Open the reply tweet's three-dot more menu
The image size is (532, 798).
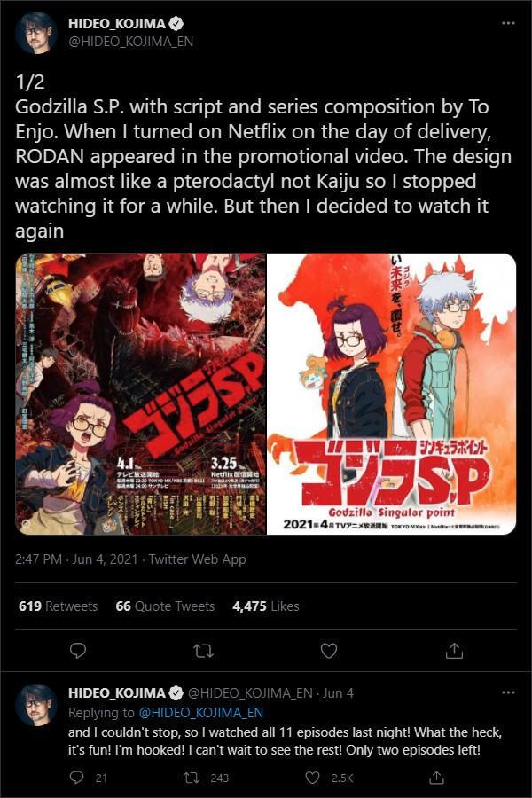click(508, 692)
